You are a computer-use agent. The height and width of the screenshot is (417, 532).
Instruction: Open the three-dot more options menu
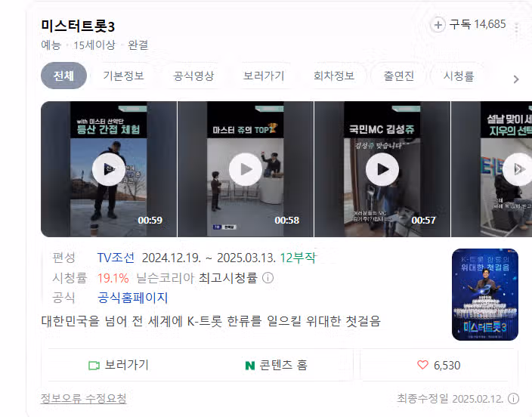point(516,29)
